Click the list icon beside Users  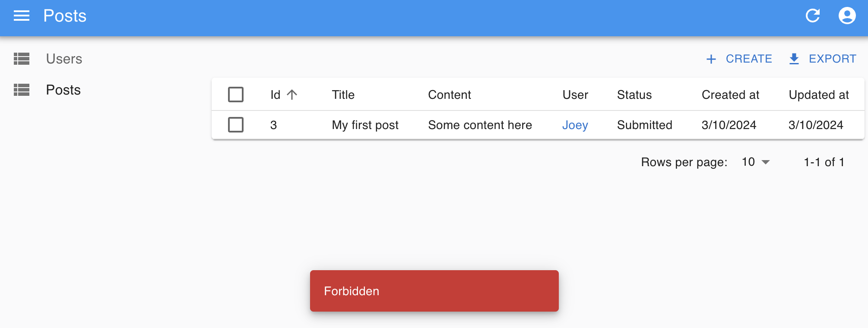[x=22, y=59]
